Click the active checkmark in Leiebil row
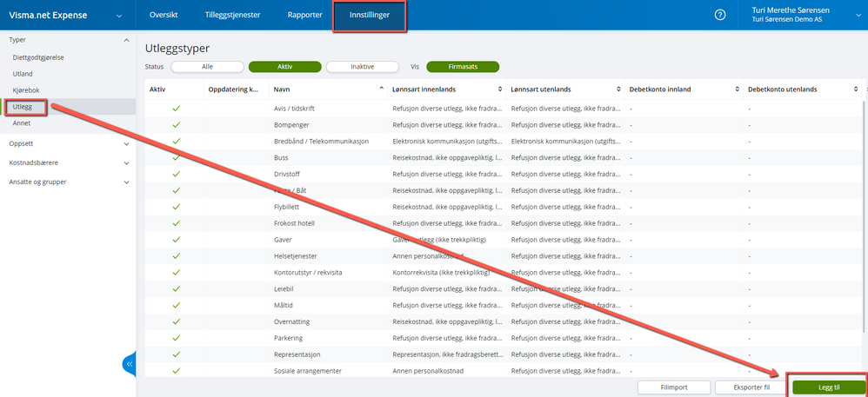868x397 pixels. click(x=177, y=288)
